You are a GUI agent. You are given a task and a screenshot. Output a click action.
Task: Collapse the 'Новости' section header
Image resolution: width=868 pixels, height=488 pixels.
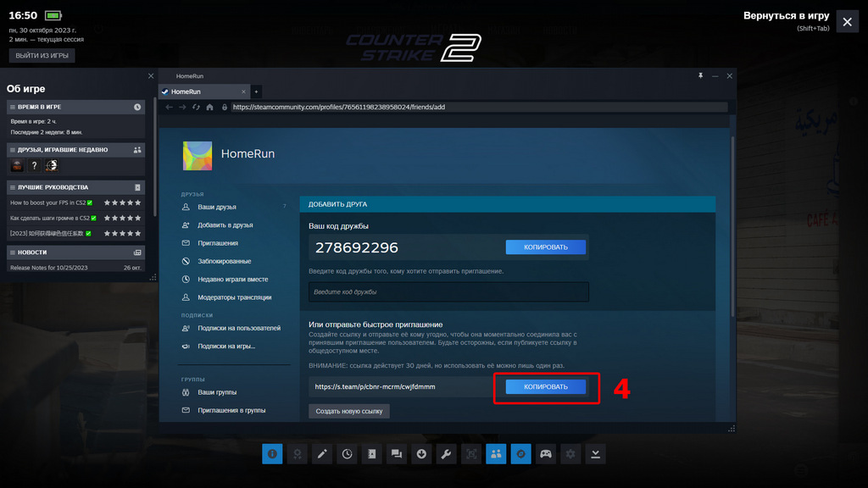tap(75, 252)
